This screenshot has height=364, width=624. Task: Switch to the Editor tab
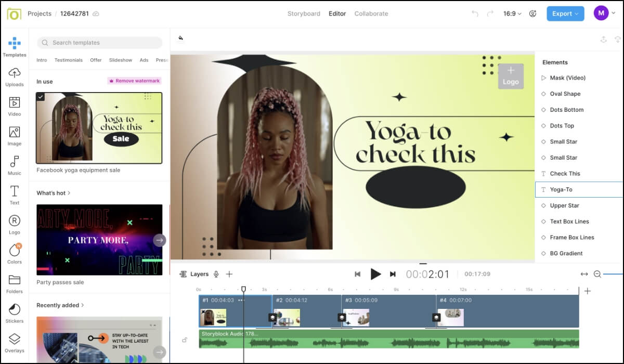tap(337, 14)
